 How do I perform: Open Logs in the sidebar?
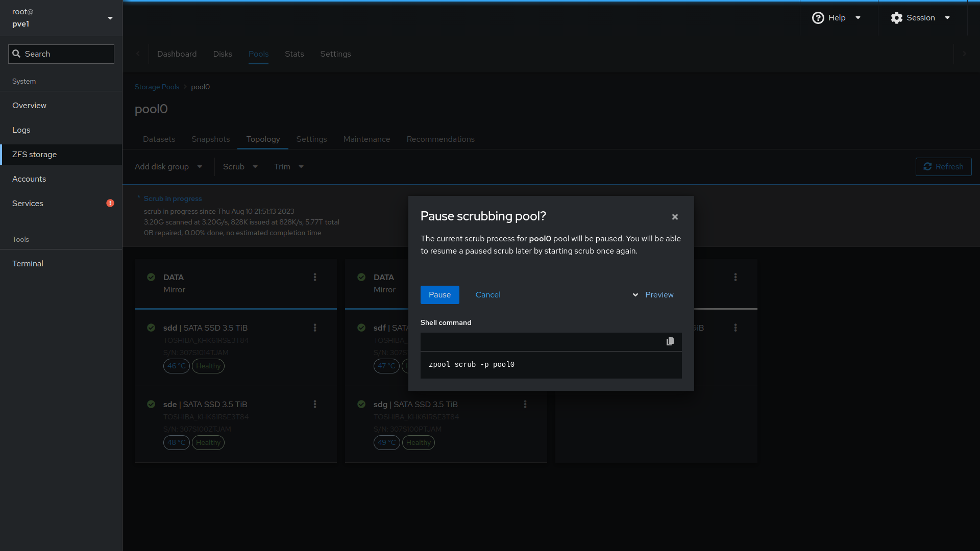click(x=61, y=130)
